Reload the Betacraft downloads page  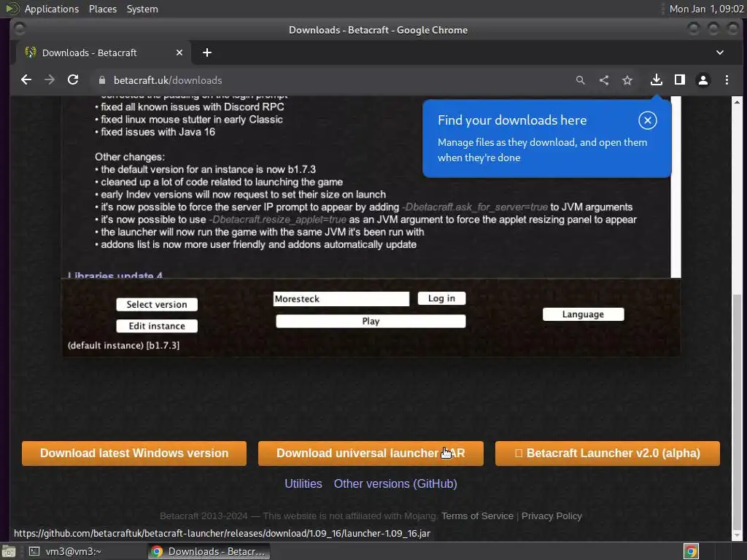point(73,80)
